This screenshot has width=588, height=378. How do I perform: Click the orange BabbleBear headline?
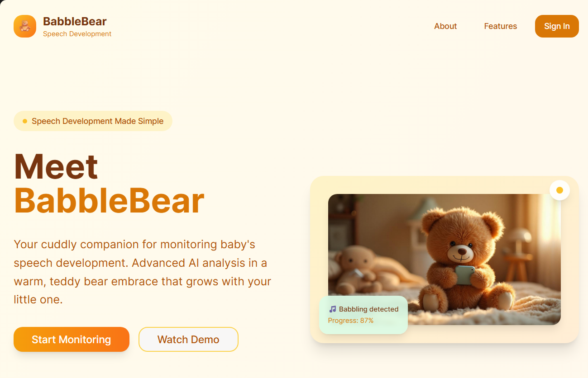pos(109,200)
